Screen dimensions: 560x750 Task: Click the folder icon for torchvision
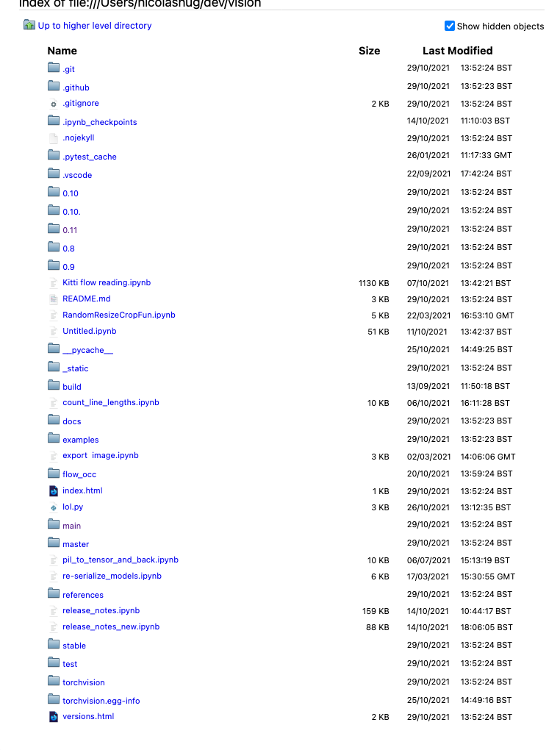54,681
